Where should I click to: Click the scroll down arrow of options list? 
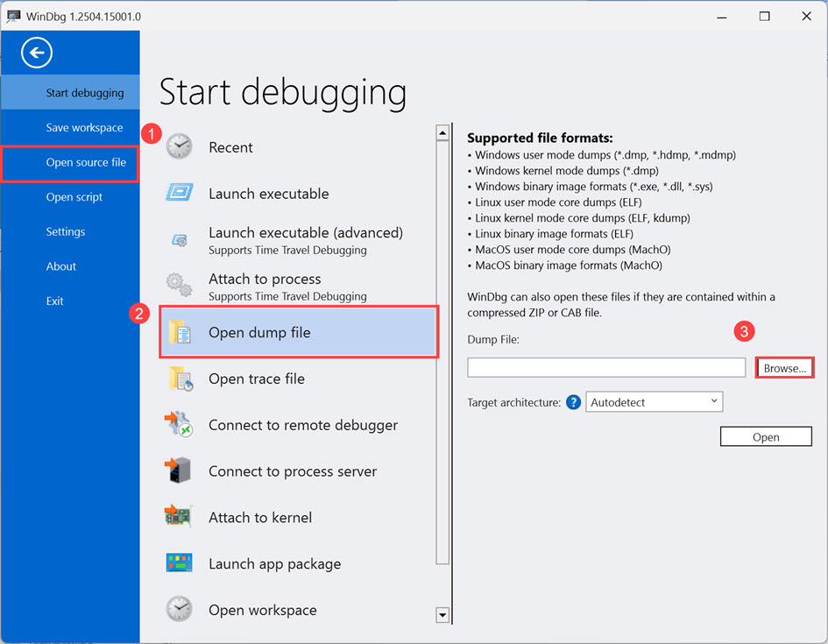[442, 615]
